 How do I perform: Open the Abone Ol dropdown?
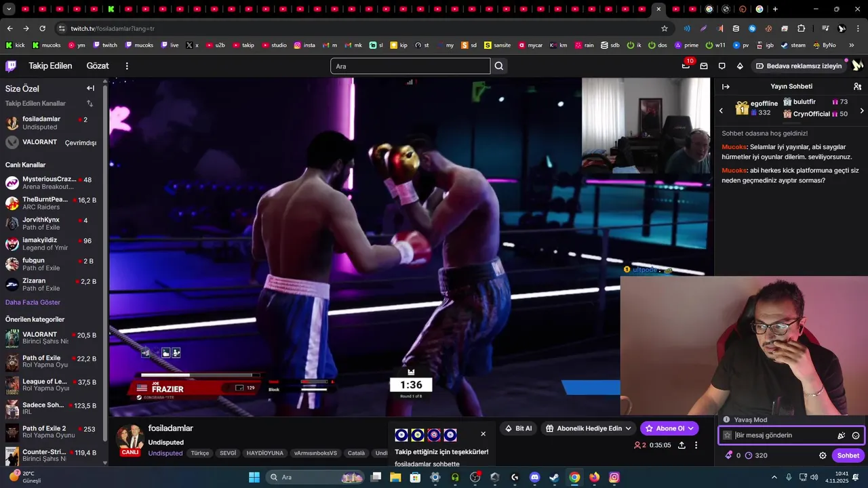(x=690, y=428)
